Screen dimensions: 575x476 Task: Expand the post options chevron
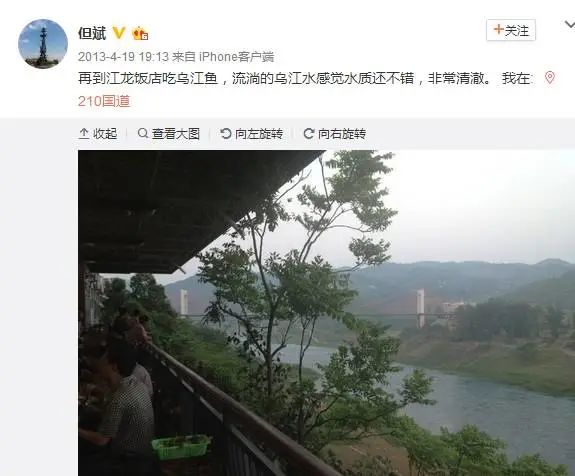569,25
